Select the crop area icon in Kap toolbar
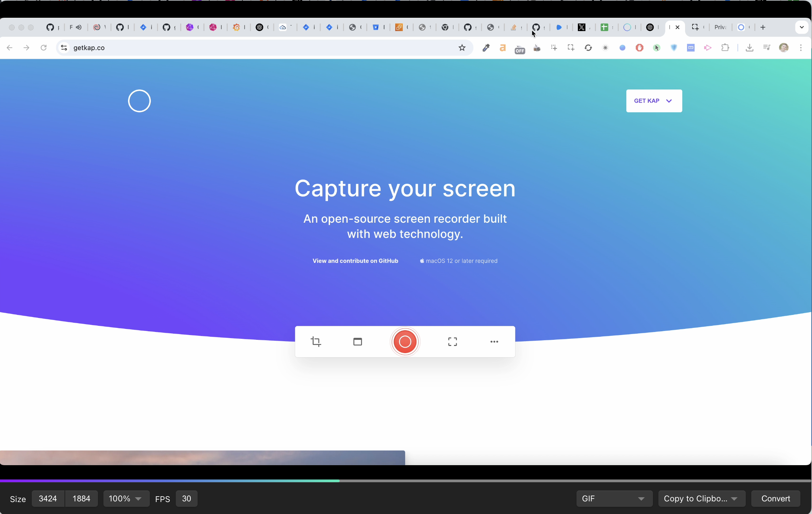Screen dimensions: 812x514 (x=316, y=342)
